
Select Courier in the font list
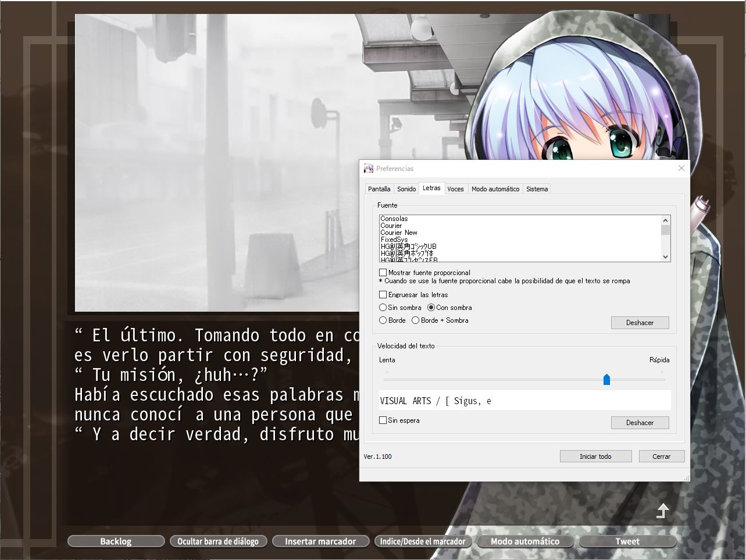tap(520, 226)
